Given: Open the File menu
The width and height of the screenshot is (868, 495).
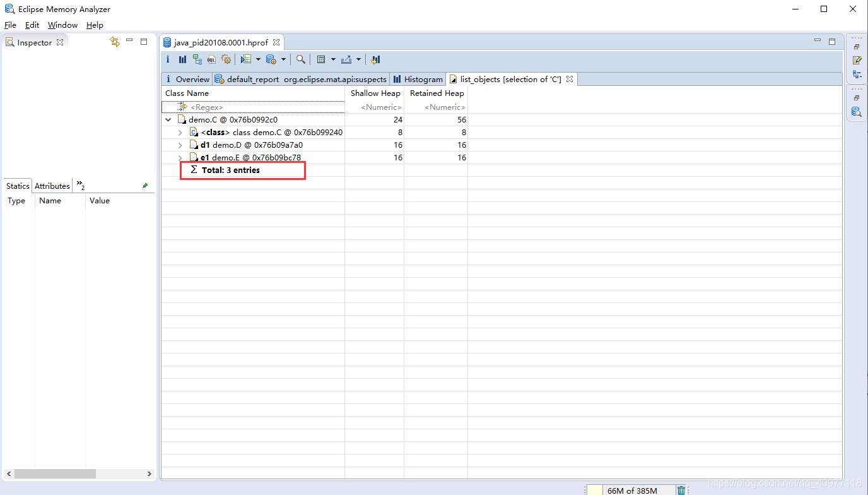Looking at the screenshot, I should 10,25.
